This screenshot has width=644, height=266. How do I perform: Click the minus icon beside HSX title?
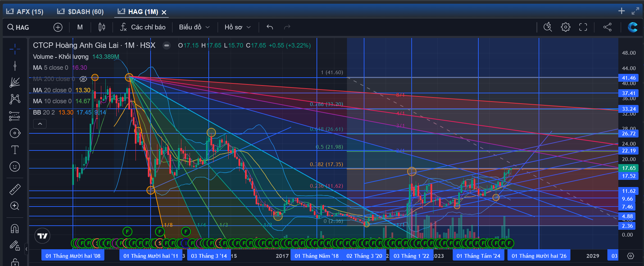coord(167,45)
